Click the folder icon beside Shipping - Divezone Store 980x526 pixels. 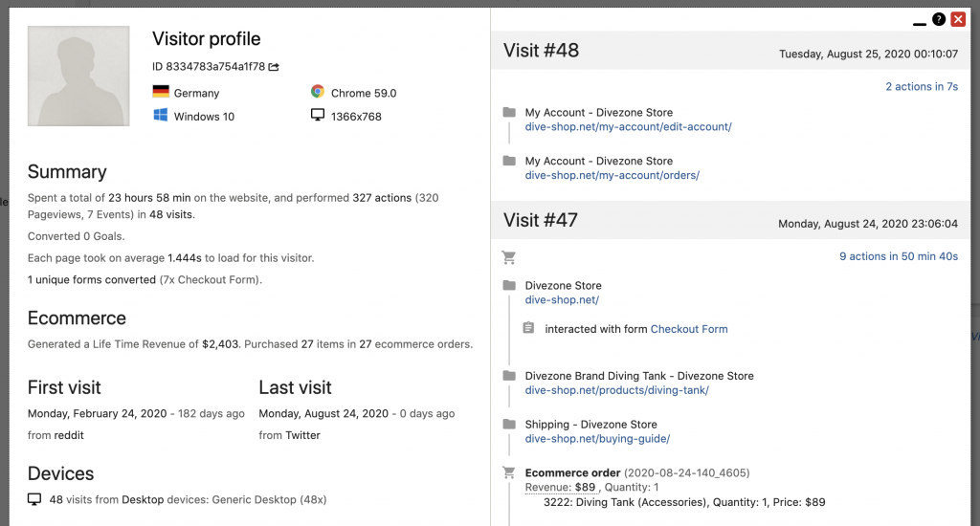(509, 425)
